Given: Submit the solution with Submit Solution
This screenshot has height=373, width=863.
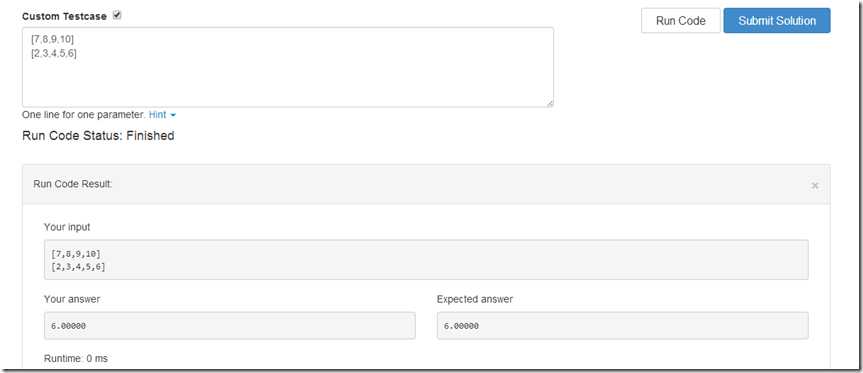Looking at the screenshot, I should coord(777,21).
